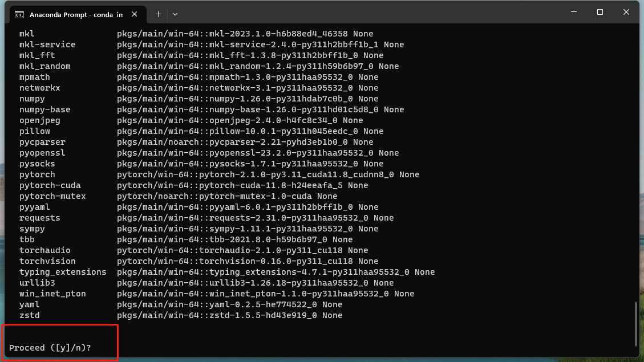Screen dimensions: 644x362
Task: Click the 'typing_extensions' package name
Action: [63, 272]
